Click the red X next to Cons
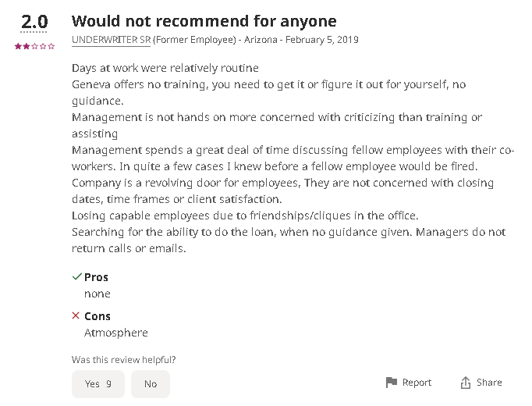532x406 pixels. 76,315
